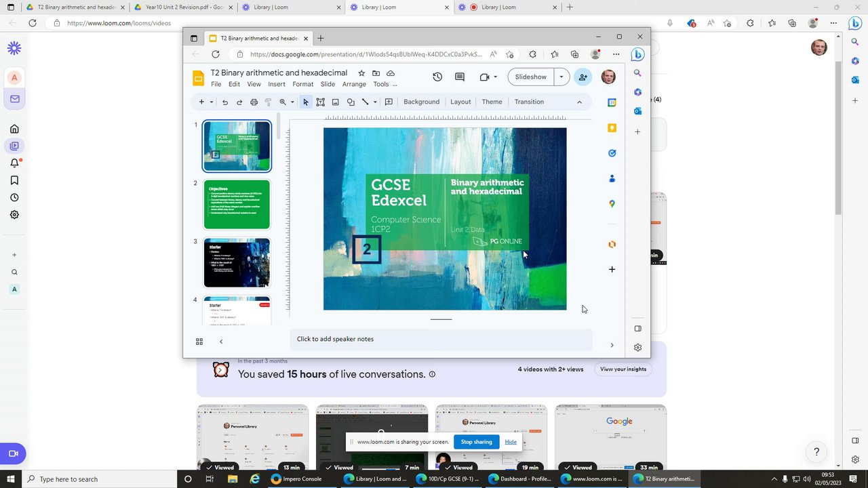Screen dimensions: 868x488
Task: Click the share add-person icon
Action: 583,77
